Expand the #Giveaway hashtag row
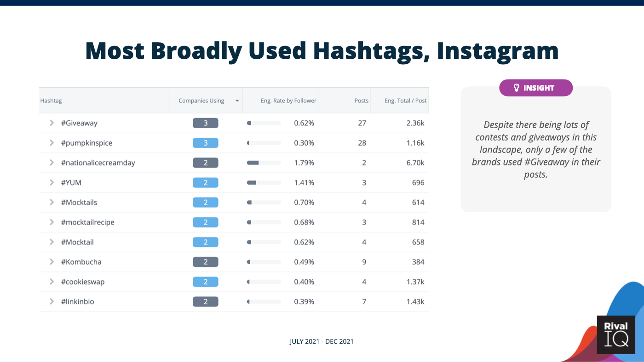Image resolution: width=644 pixels, height=362 pixels. [x=52, y=123]
